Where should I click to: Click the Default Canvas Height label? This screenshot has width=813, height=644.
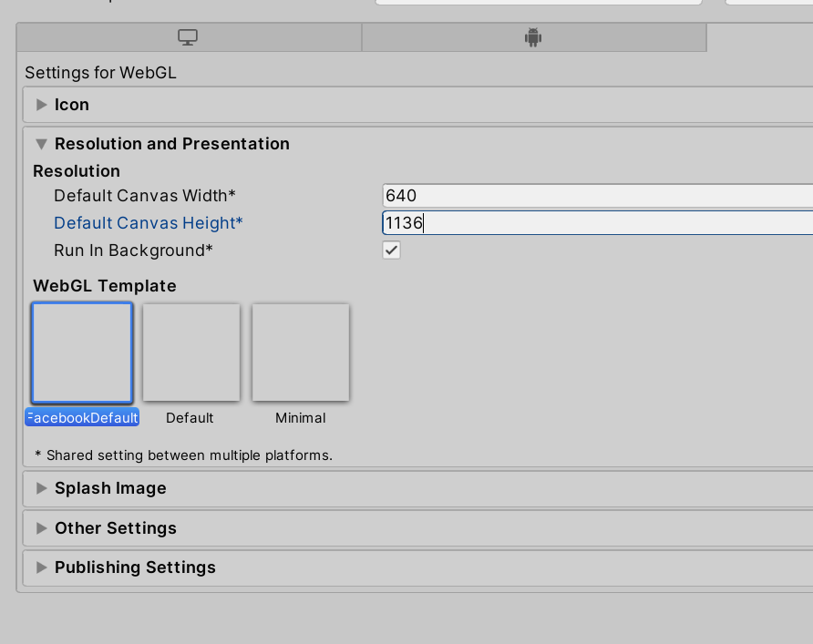coord(148,222)
